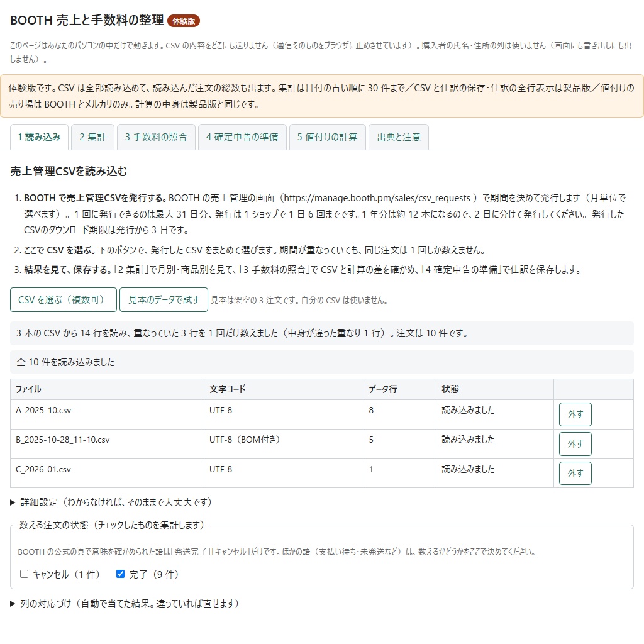Click the 体験版 badge next to the title
The image size is (644, 644).
pyautogui.click(x=184, y=21)
